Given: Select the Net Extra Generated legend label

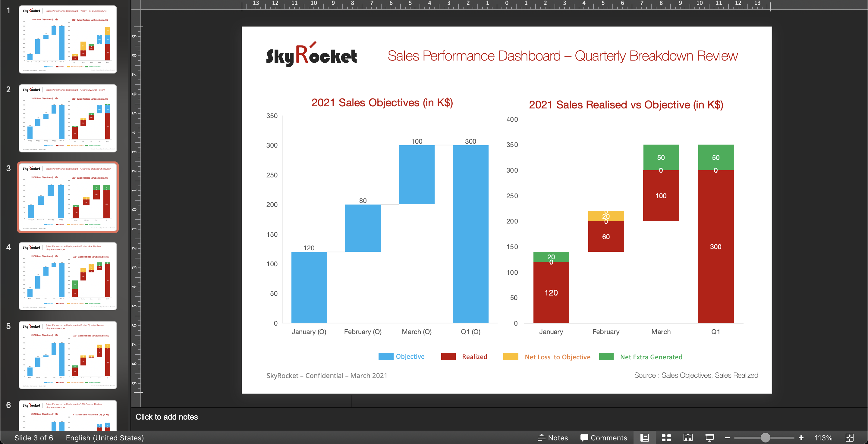Looking at the screenshot, I should pos(651,357).
